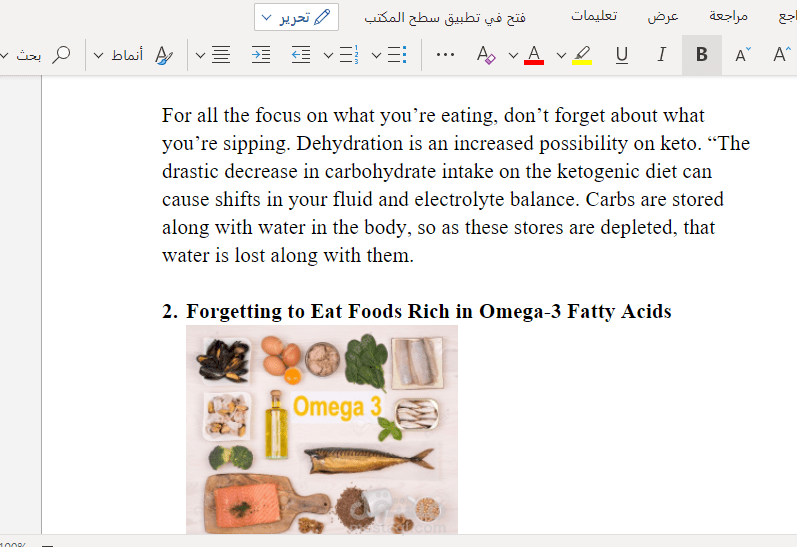
Task: Increase paragraph indent
Action: 261,55
